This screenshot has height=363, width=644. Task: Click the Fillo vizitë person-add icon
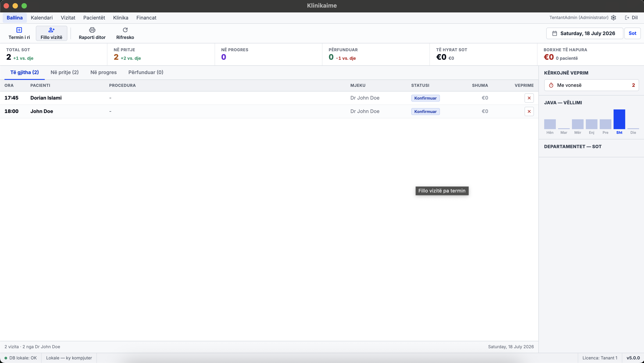pyautogui.click(x=51, y=30)
